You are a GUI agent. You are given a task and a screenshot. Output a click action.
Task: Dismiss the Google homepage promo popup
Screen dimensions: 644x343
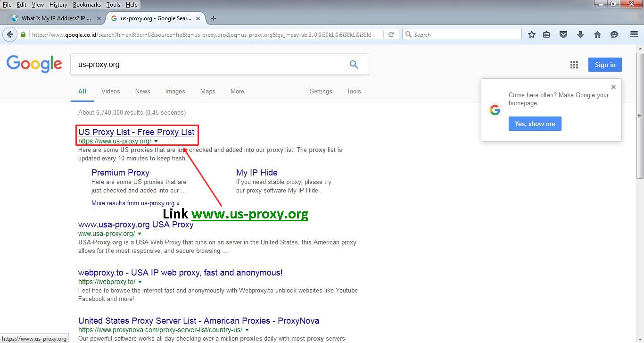tap(613, 87)
